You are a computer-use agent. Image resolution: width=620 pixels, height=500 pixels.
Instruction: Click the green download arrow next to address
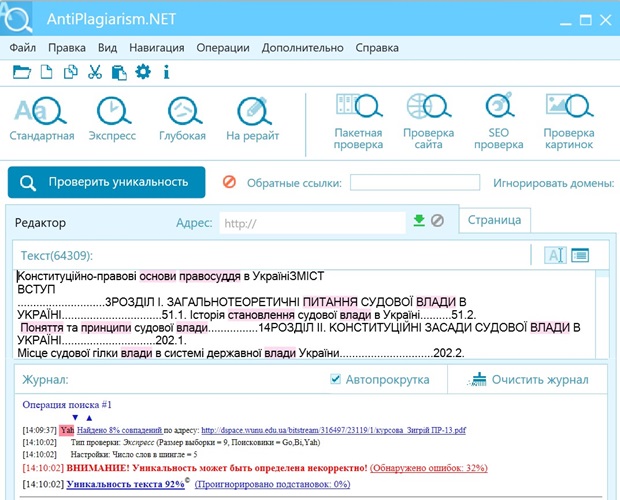419,221
